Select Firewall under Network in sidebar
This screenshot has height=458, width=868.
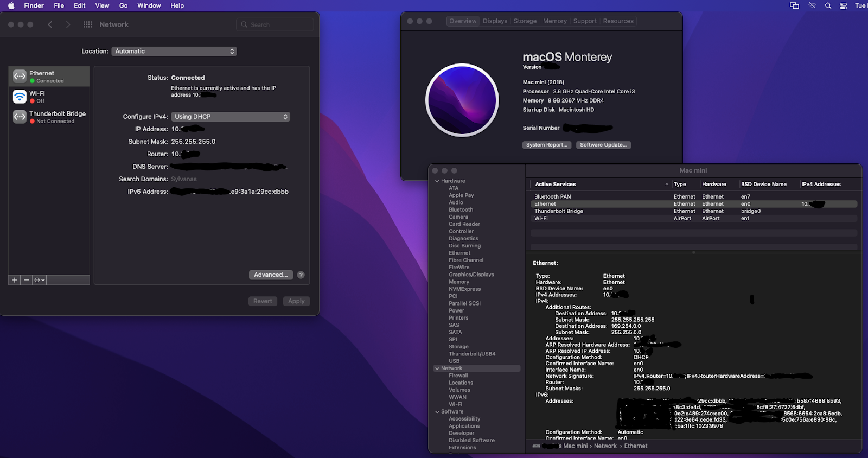point(458,376)
